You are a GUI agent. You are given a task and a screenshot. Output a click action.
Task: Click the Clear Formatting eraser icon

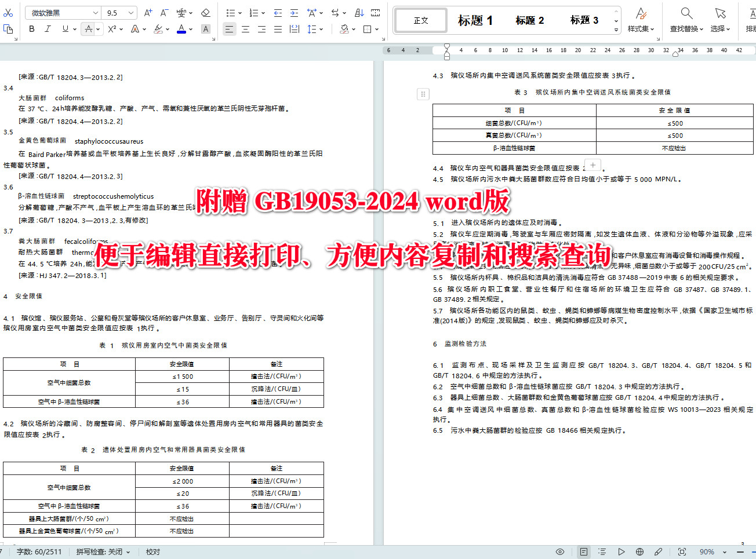(x=206, y=12)
